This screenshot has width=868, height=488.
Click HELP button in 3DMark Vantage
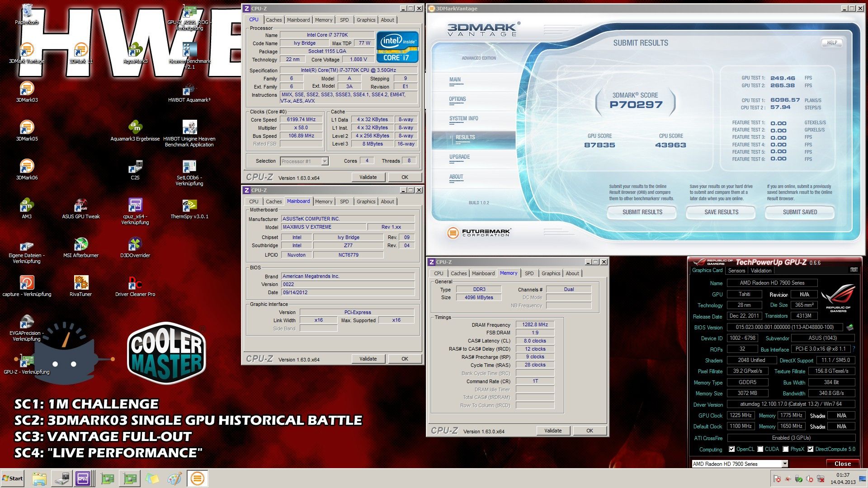832,43
